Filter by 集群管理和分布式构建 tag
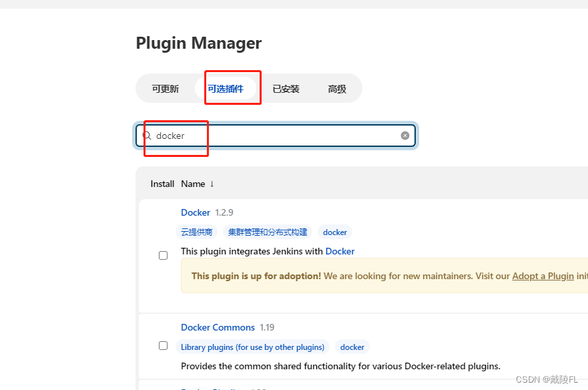This screenshot has width=588, height=390. [268, 232]
